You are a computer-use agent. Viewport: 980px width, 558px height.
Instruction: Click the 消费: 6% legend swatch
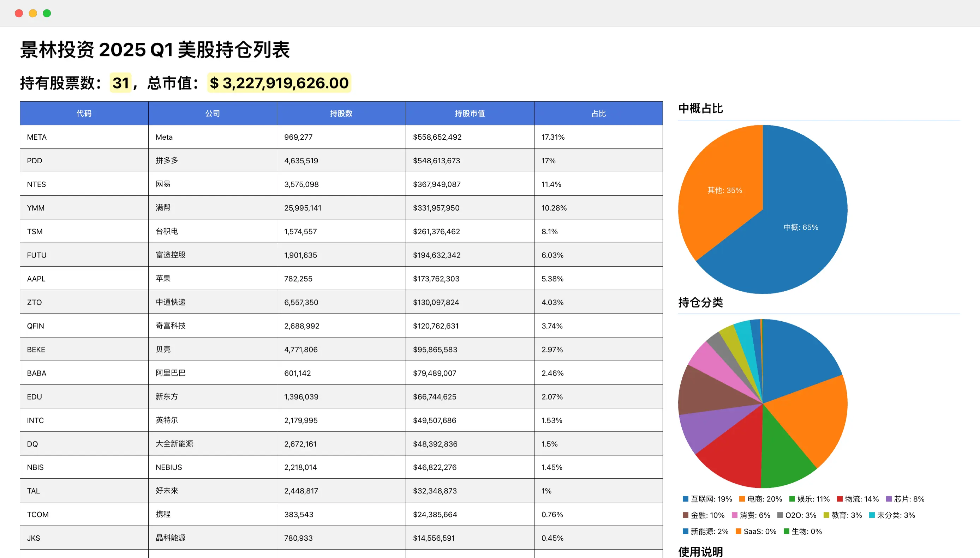click(735, 515)
